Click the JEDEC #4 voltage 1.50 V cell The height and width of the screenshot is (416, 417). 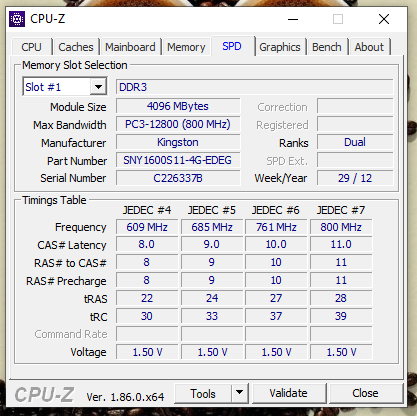(x=147, y=352)
